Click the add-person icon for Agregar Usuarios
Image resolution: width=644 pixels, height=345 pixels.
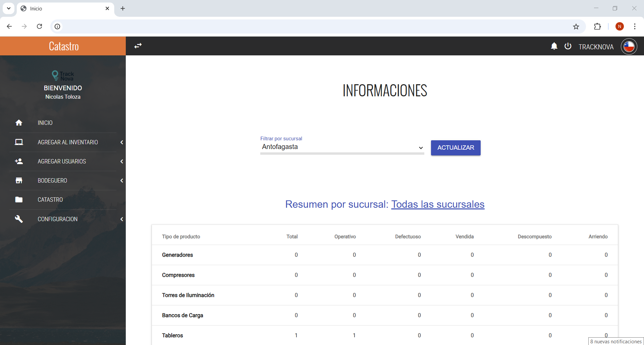click(19, 161)
